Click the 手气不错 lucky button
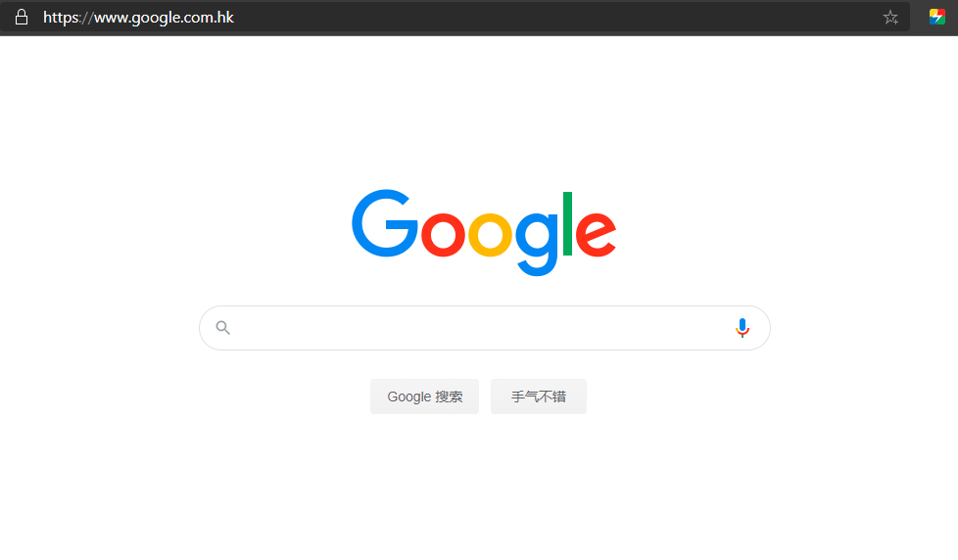The height and width of the screenshot is (560, 958). click(539, 397)
